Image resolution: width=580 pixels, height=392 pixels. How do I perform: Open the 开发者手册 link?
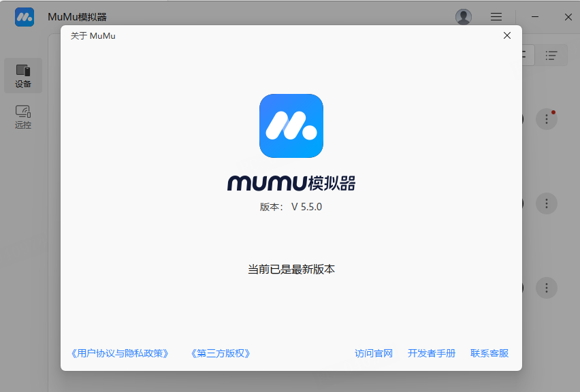tap(432, 353)
